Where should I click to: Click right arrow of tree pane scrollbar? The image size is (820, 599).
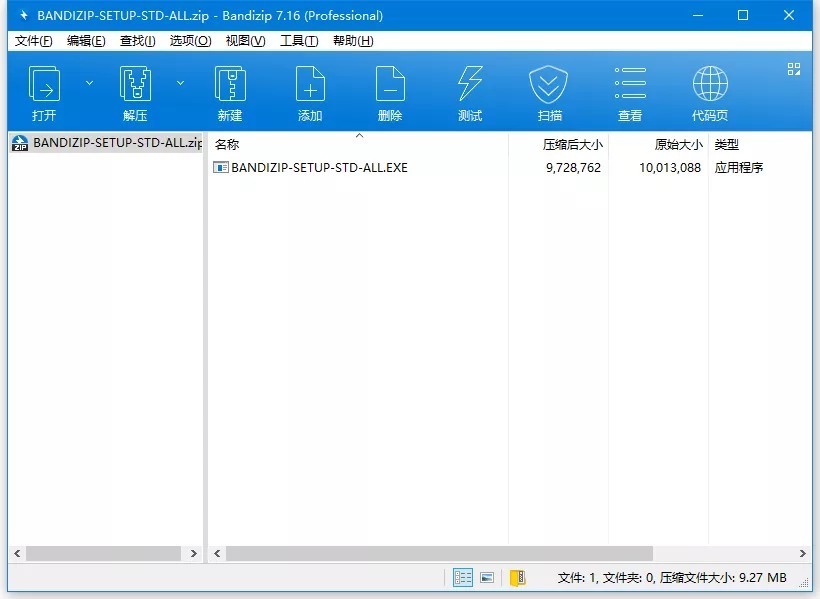point(193,553)
